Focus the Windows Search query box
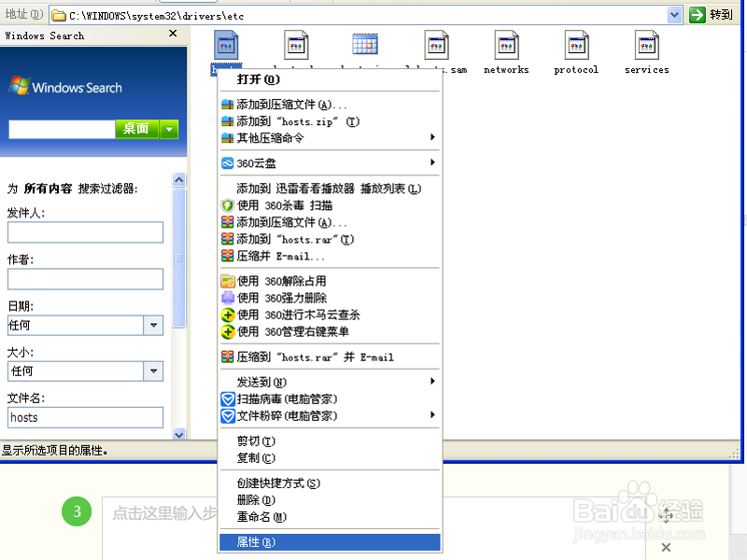This screenshot has height=560, width=747. pyautogui.click(x=62, y=129)
